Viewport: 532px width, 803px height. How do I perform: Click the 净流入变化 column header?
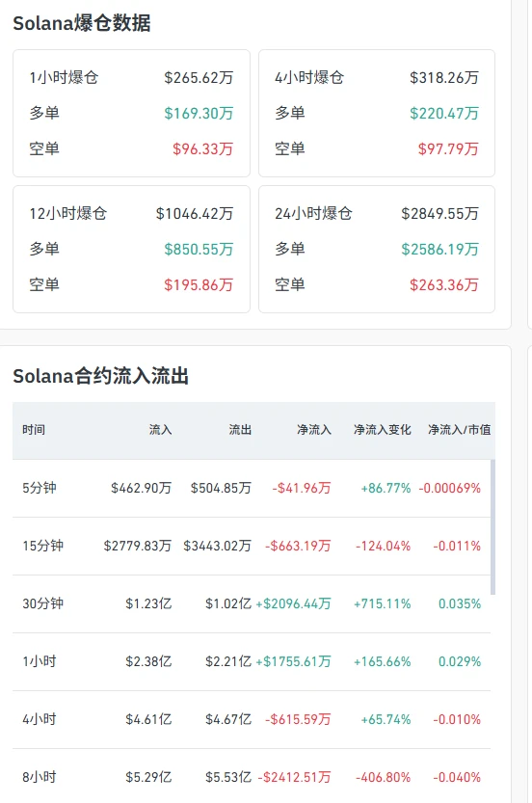click(x=382, y=430)
